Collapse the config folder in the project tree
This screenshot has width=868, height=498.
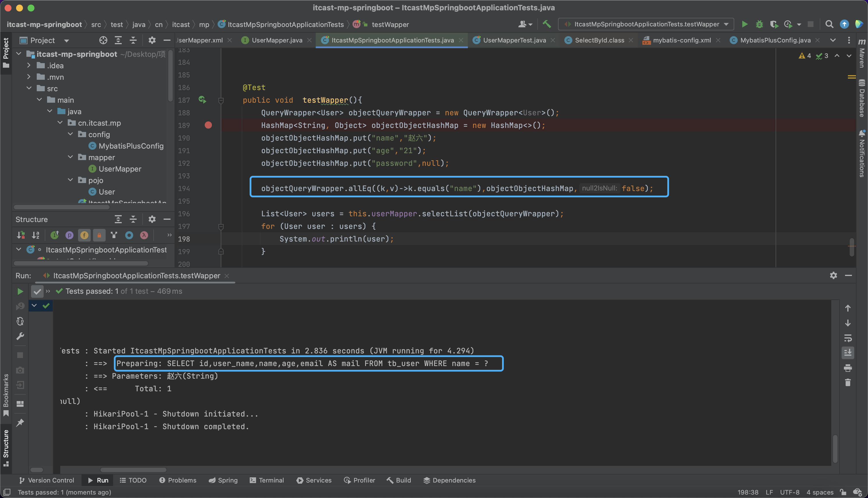(71, 134)
